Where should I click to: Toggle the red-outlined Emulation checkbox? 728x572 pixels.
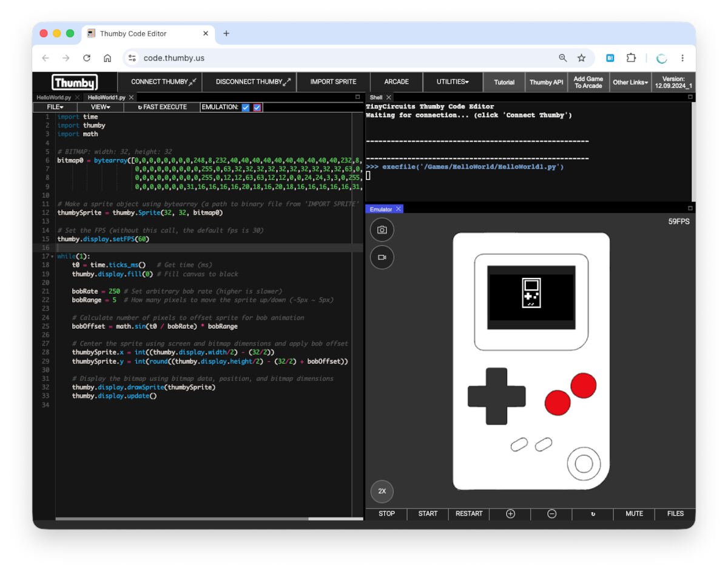tap(257, 107)
